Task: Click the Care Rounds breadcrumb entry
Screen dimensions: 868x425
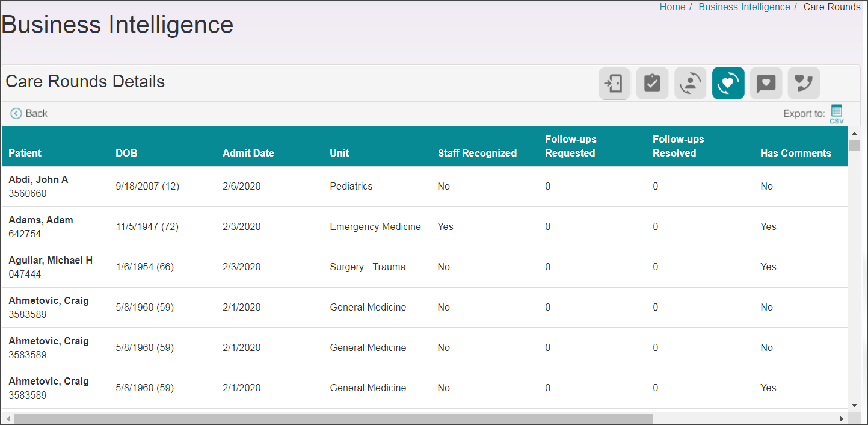Action: click(x=832, y=7)
